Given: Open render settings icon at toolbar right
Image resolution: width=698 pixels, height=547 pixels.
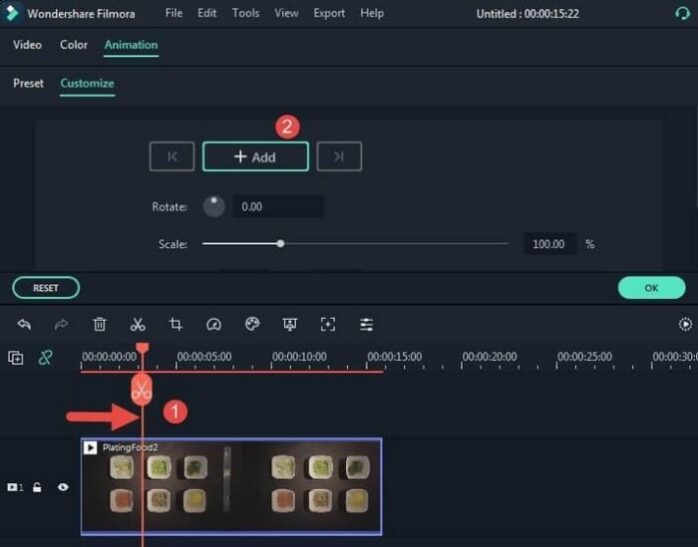Looking at the screenshot, I should tap(685, 324).
